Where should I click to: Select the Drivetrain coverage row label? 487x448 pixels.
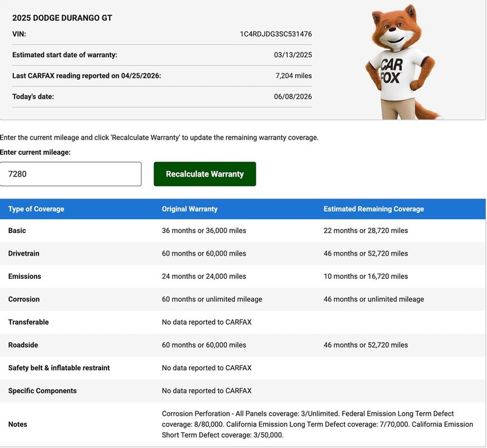(x=24, y=253)
